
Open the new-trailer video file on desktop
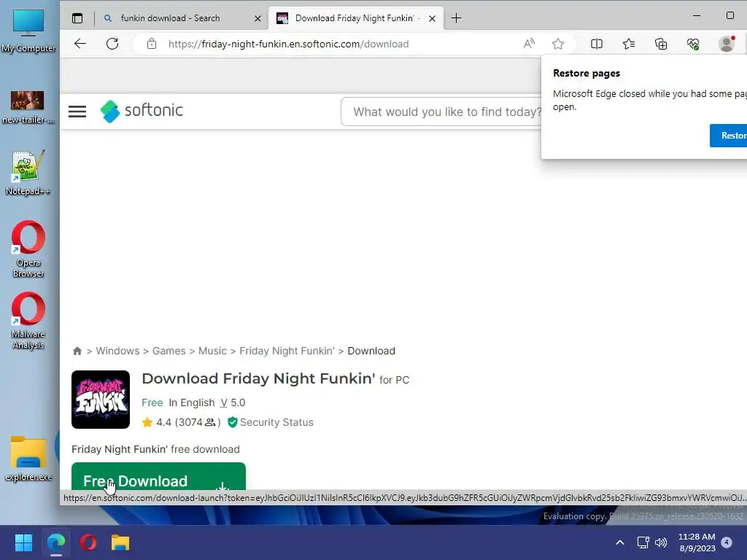(28, 107)
